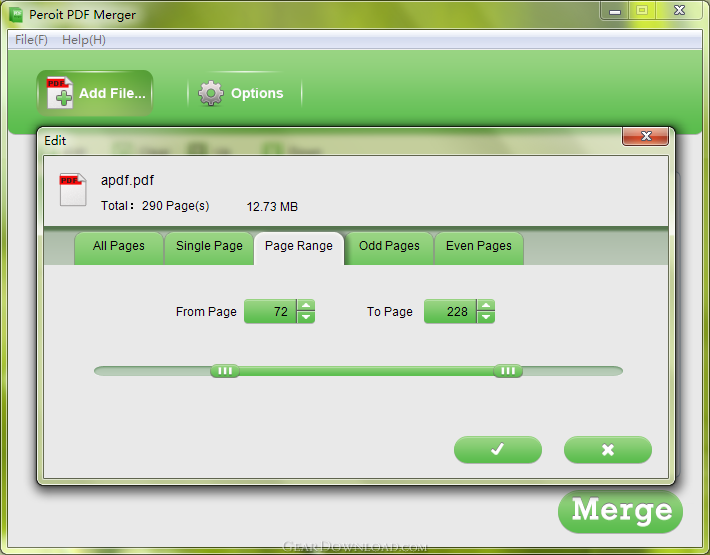Screen dimensions: 710x555
Task: Maximize the Peroit PDF Merger window
Action: 642,11
